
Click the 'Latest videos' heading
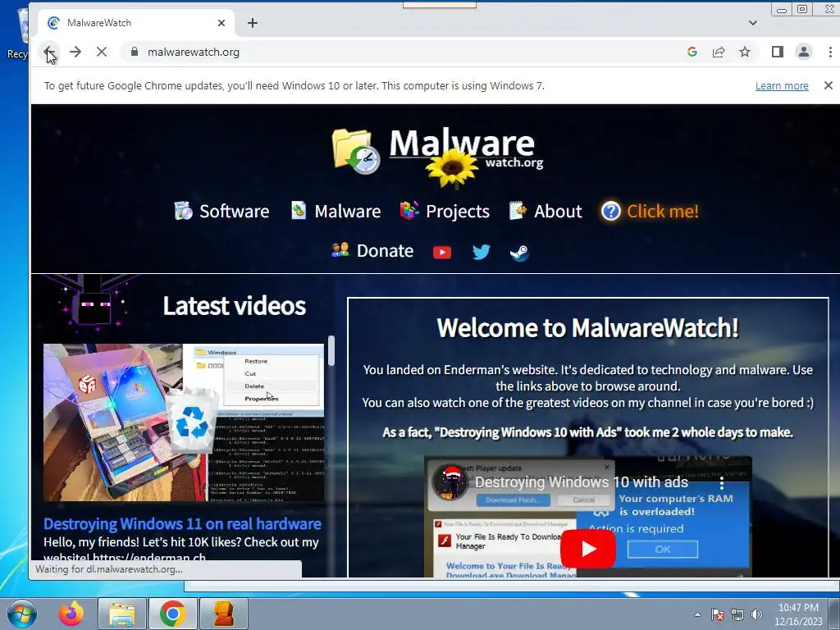tap(234, 306)
